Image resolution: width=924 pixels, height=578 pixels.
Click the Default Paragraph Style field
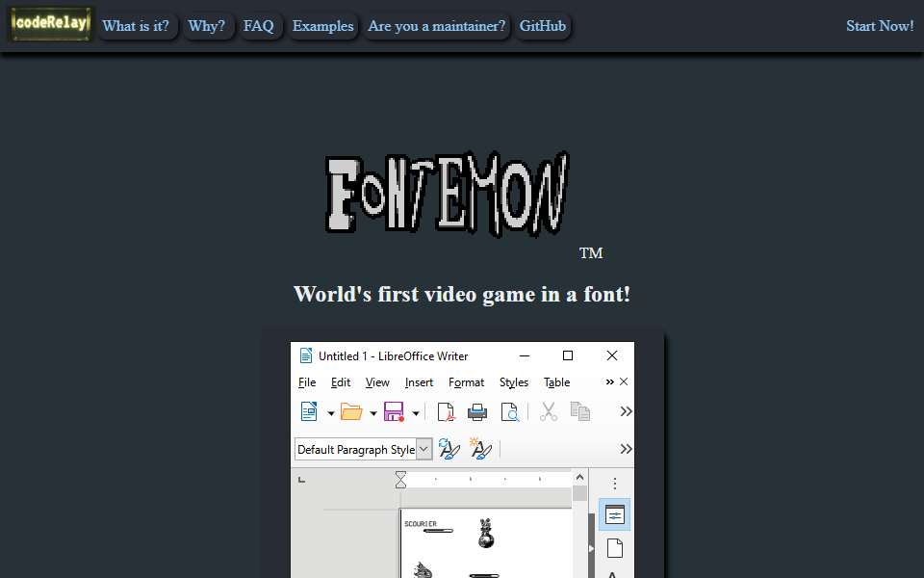(355, 450)
